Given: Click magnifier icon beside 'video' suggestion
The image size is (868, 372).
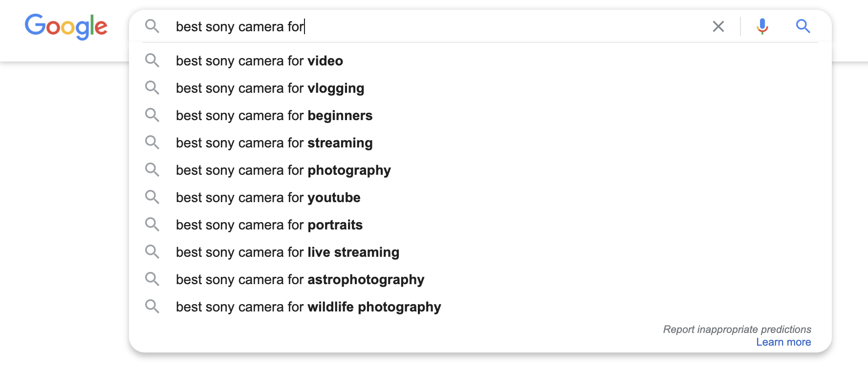Looking at the screenshot, I should point(152,61).
